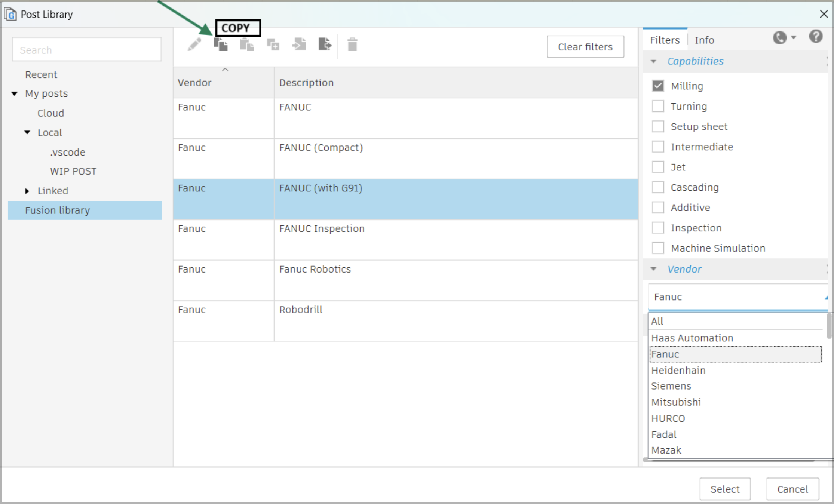This screenshot has height=504, width=834.
Task: Click the Copy post icon
Action: pyautogui.click(x=221, y=44)
